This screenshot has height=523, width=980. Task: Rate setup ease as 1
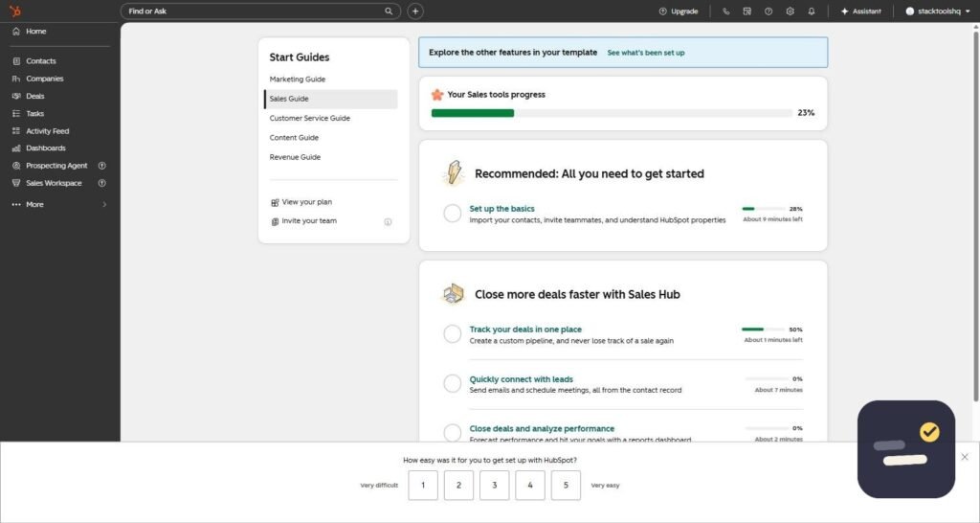423,486
